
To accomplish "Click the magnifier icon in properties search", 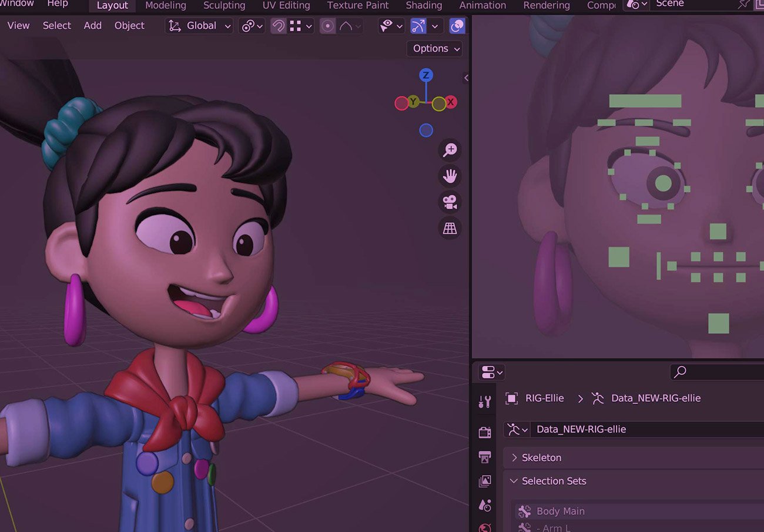I will coord(680,372).
